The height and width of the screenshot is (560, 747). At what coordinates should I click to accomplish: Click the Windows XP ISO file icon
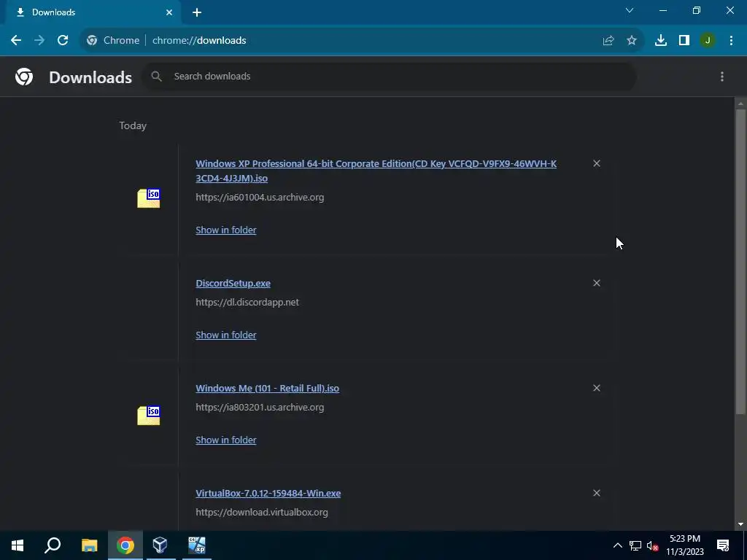[x=149, y=198]
